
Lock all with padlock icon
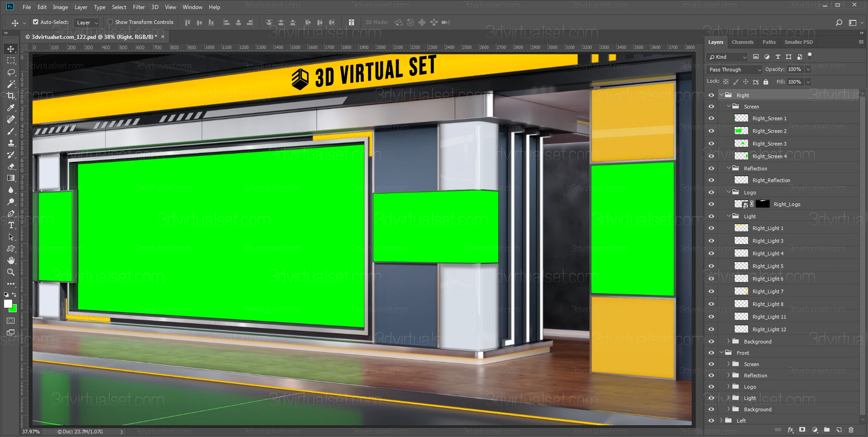tap(766, 82)
